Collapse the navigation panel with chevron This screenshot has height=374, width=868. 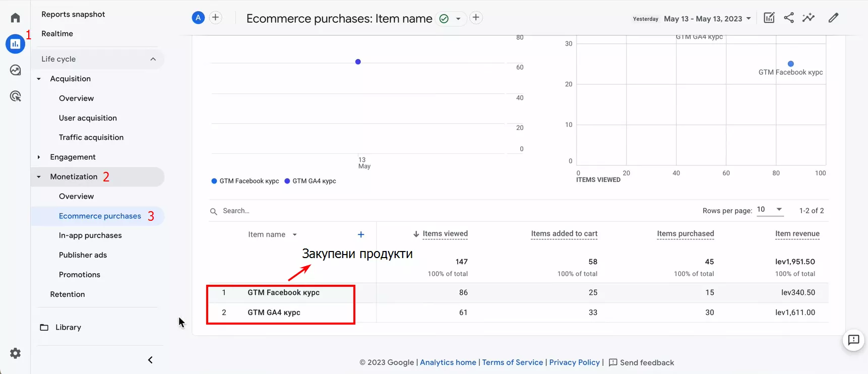pyautogui.click(x=150, y=360)
